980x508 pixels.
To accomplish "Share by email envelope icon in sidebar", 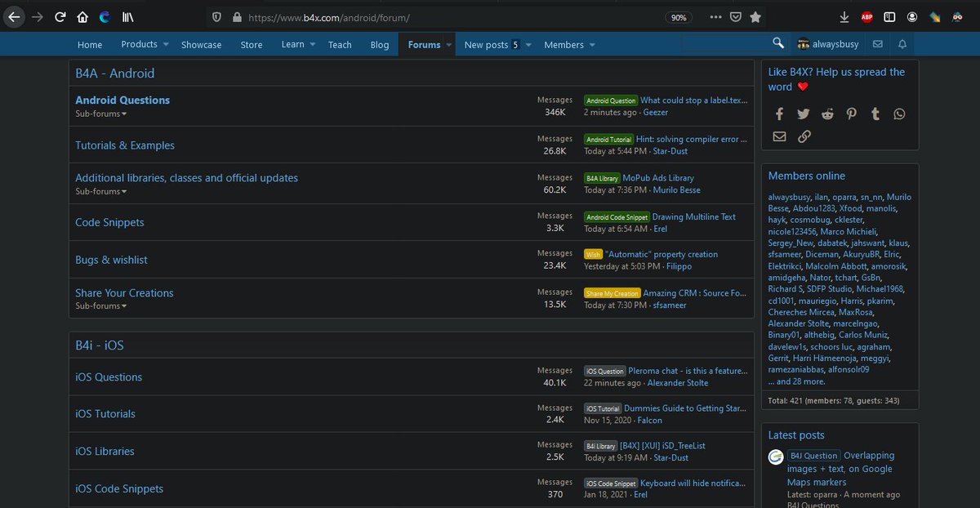I will [x=779, y=136].
